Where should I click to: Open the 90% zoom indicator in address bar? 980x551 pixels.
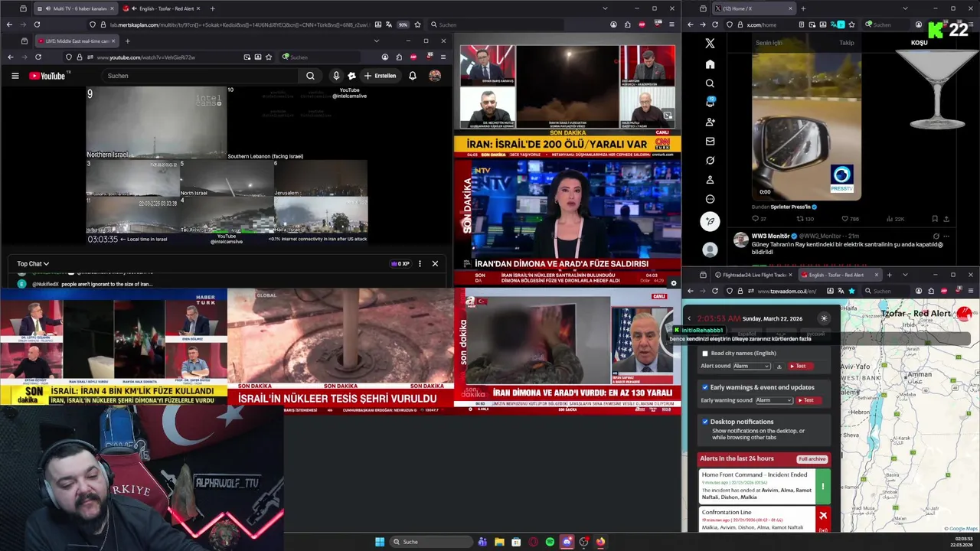point(403,24)
